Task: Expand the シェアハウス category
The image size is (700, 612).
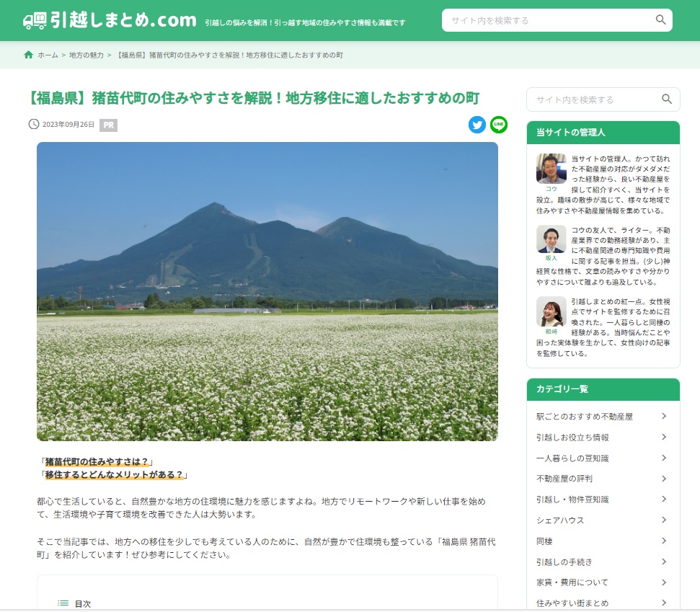Action: (665, 520)
